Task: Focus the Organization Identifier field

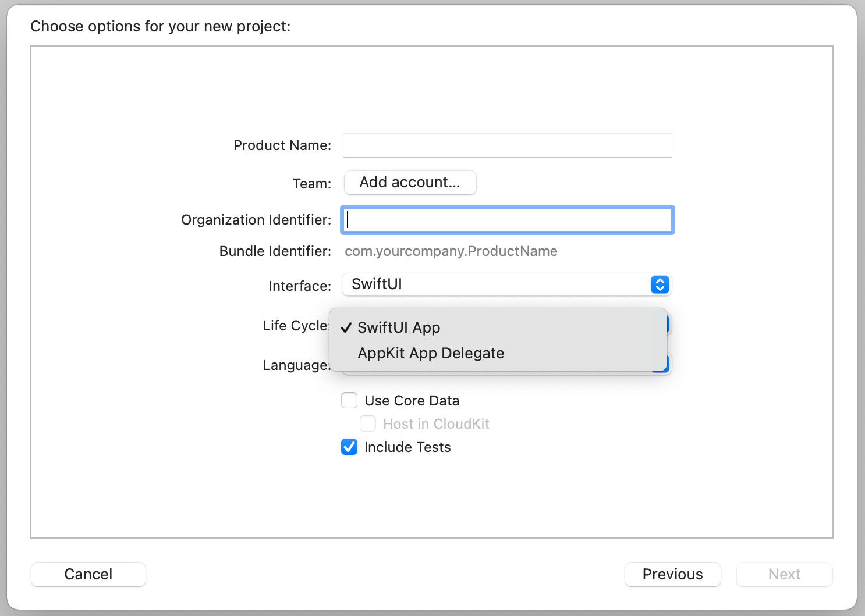Action: click(x=507, y=220)
